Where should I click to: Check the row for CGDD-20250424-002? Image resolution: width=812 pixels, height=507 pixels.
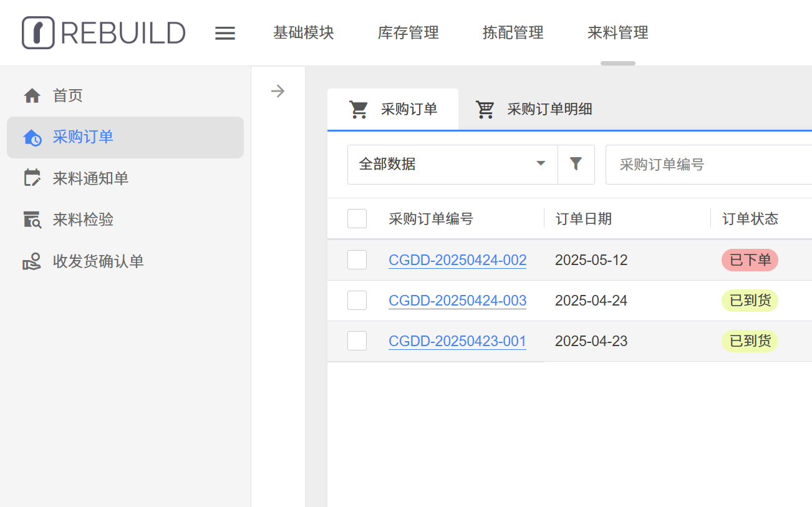point(357,260)
